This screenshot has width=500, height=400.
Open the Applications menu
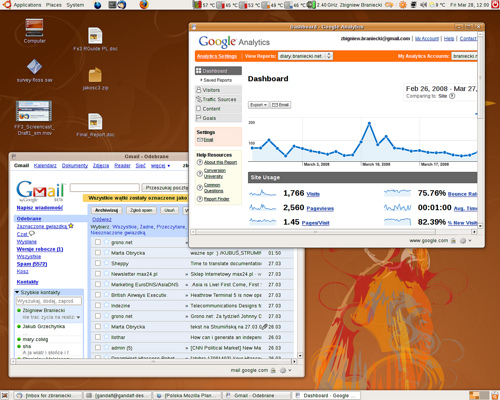pos(27,5)
